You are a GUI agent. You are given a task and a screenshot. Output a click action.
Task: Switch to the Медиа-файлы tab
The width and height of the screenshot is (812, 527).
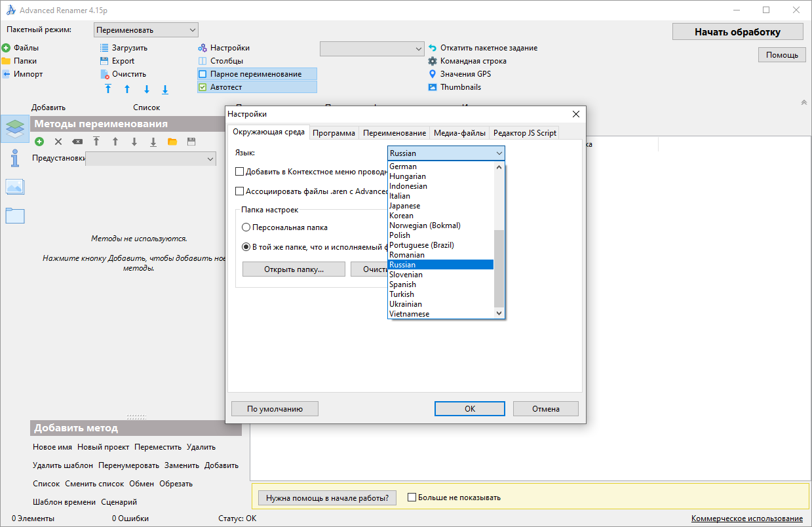coord(459,132)
